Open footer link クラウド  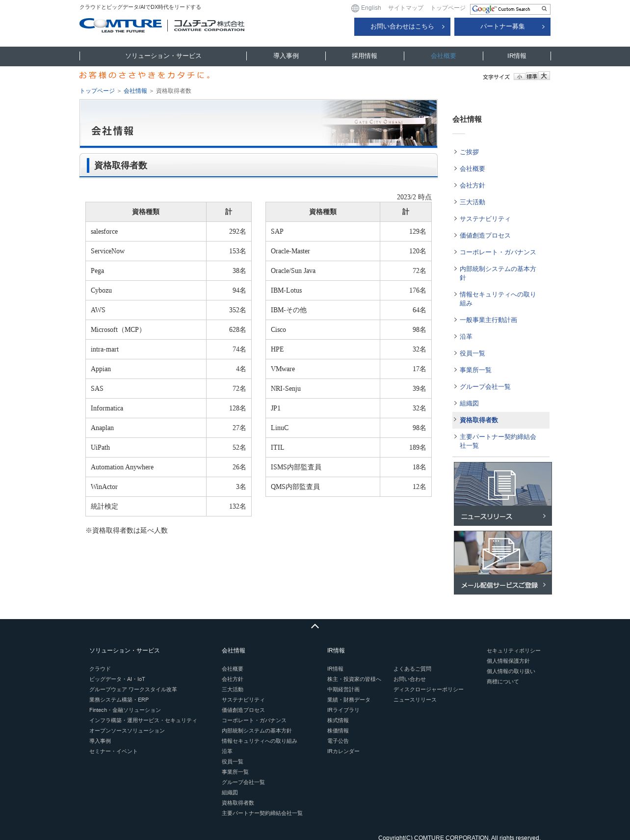pyautogui.click(x=100, y=669)
